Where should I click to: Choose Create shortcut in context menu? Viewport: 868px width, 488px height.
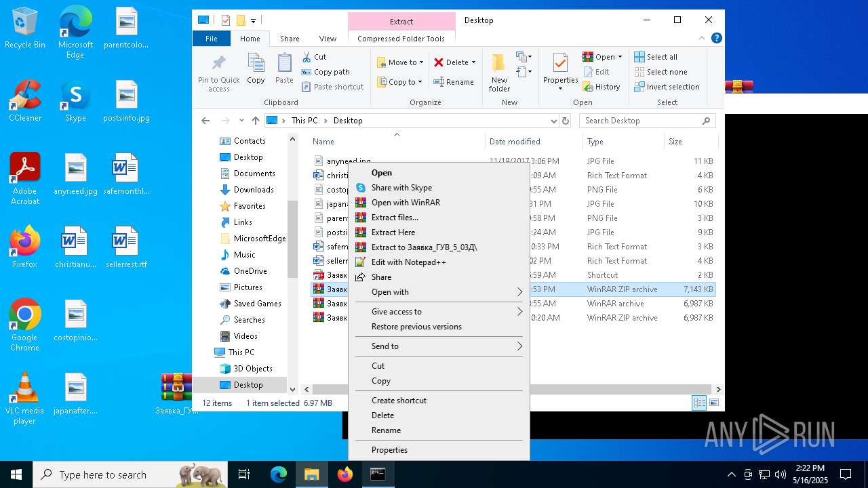[399, 401]
